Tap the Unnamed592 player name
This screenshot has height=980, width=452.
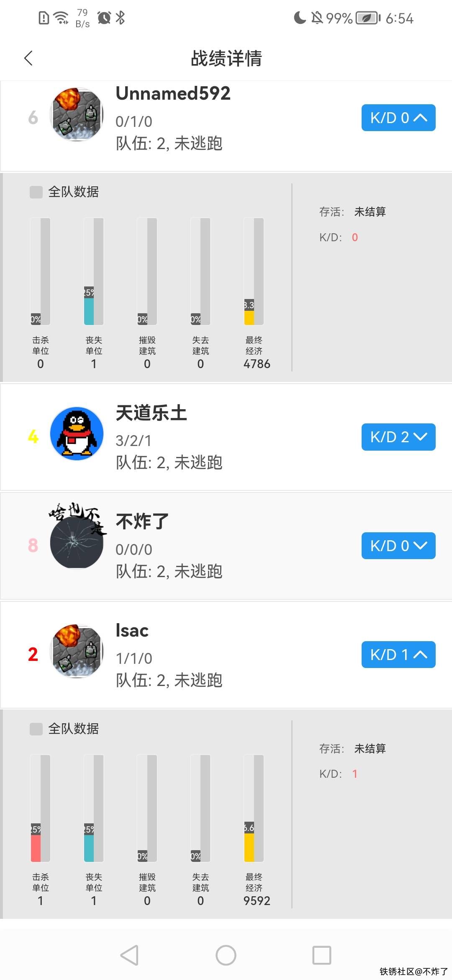pyautogui.click(x=173, y=93)
